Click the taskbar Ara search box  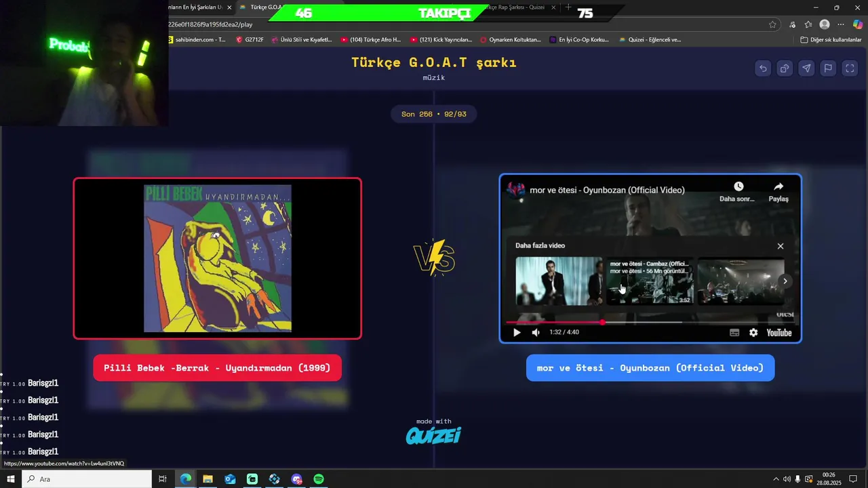[87, 479]
